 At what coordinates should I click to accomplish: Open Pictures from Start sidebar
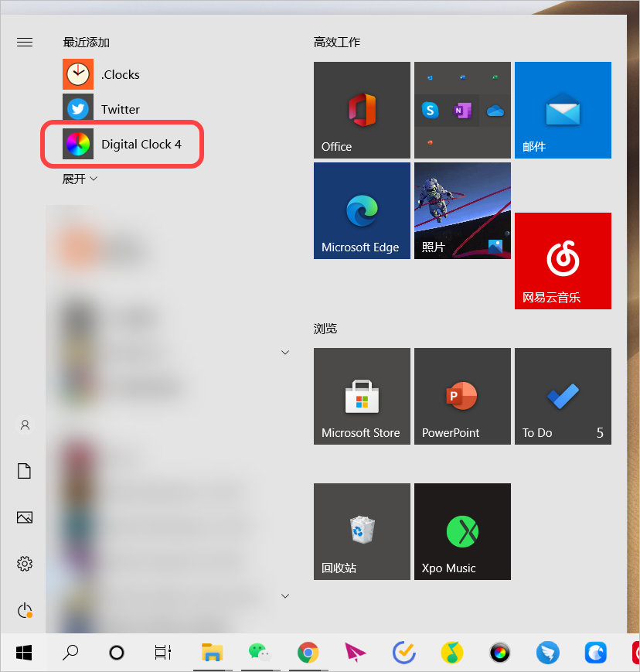point(25,517)
